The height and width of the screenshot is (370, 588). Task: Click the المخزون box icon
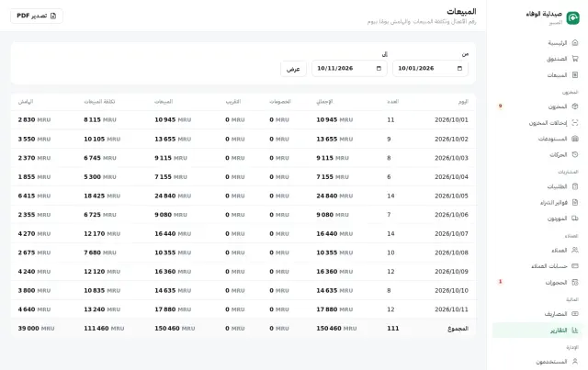pyautogui.click(x=575, y=107)
